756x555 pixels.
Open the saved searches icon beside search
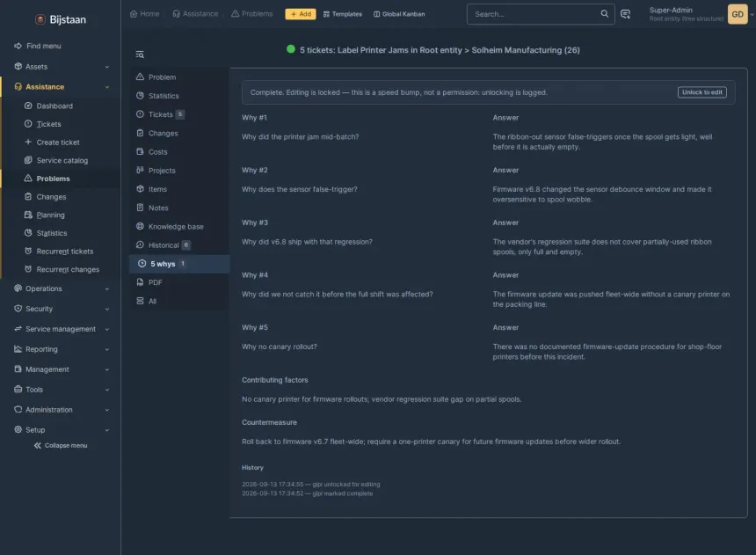tap(625, 14)
